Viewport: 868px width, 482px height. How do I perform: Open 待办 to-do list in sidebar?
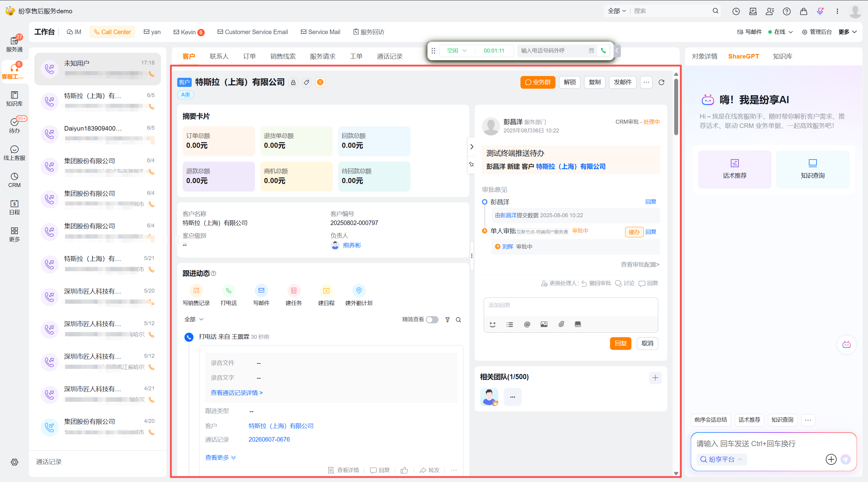[x=14, y=125]
